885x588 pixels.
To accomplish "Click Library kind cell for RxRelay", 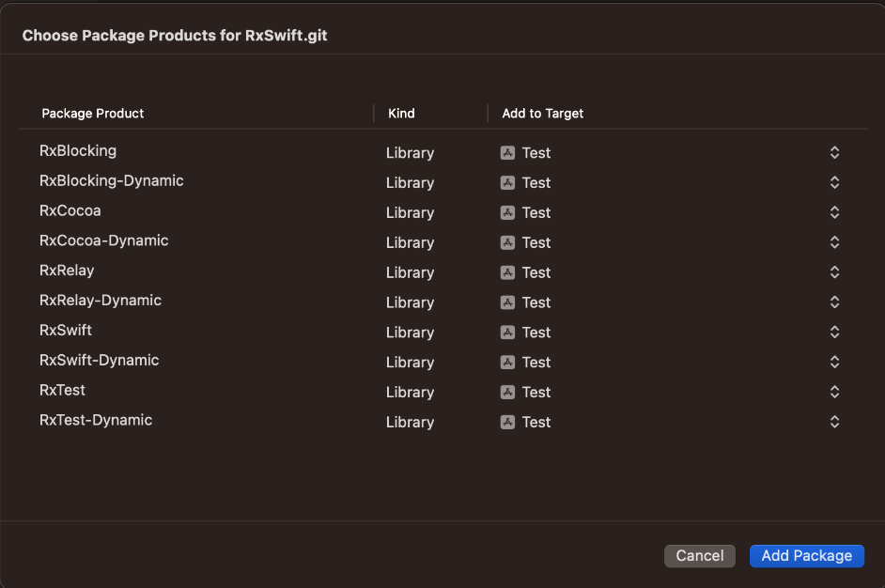I will pos(410,272).
